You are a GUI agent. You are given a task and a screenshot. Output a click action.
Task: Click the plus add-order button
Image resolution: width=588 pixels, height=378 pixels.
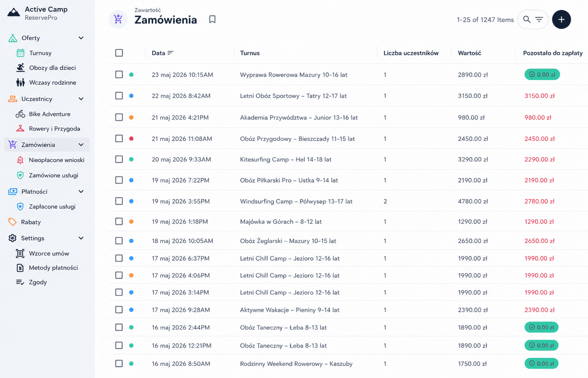(x=561, y=20)
